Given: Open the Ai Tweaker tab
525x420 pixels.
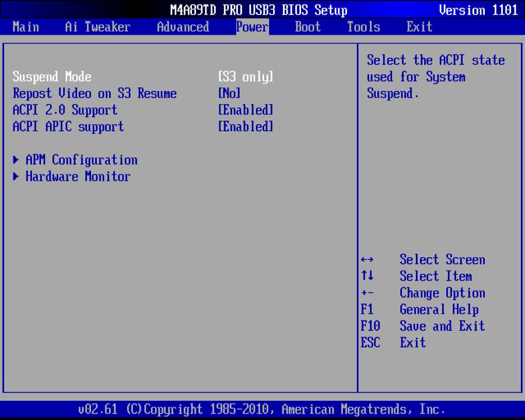Looking at the screenshot, I should click(x=97, y=27).
